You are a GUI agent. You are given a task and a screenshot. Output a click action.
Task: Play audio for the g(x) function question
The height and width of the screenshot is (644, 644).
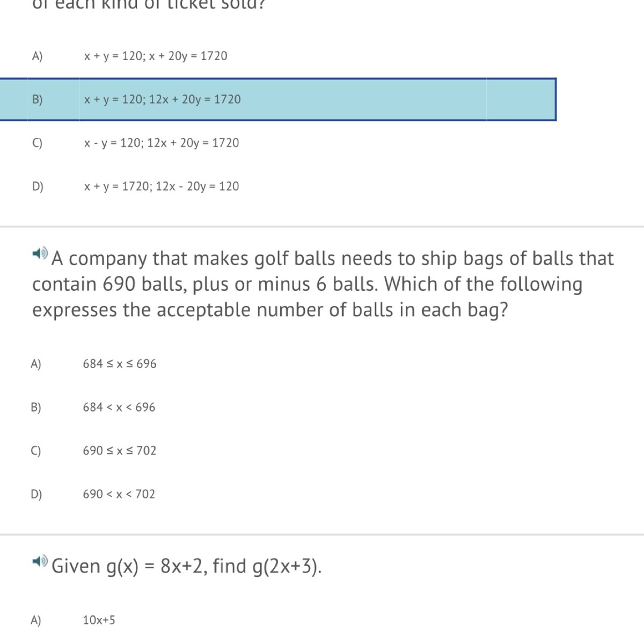click(x=40, y=561)
